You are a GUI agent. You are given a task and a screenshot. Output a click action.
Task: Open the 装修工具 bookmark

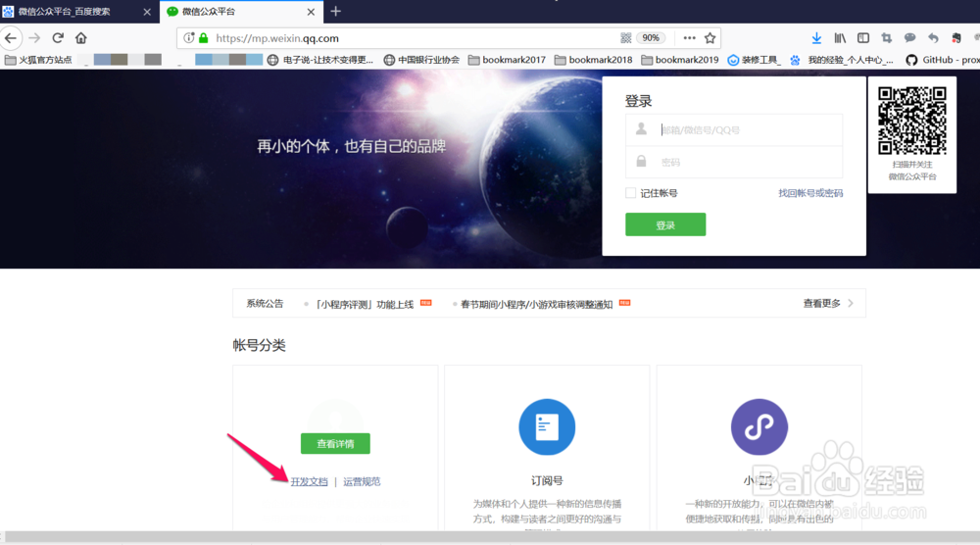(754, 60)
